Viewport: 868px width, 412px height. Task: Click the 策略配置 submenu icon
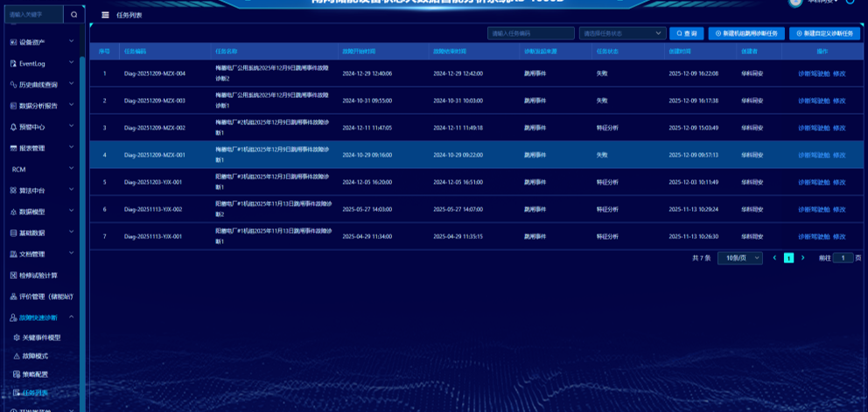(17, 374)
